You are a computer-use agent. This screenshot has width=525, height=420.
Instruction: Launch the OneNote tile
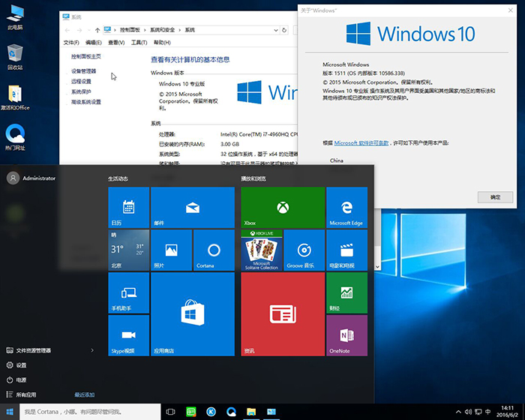coord(346,335)
